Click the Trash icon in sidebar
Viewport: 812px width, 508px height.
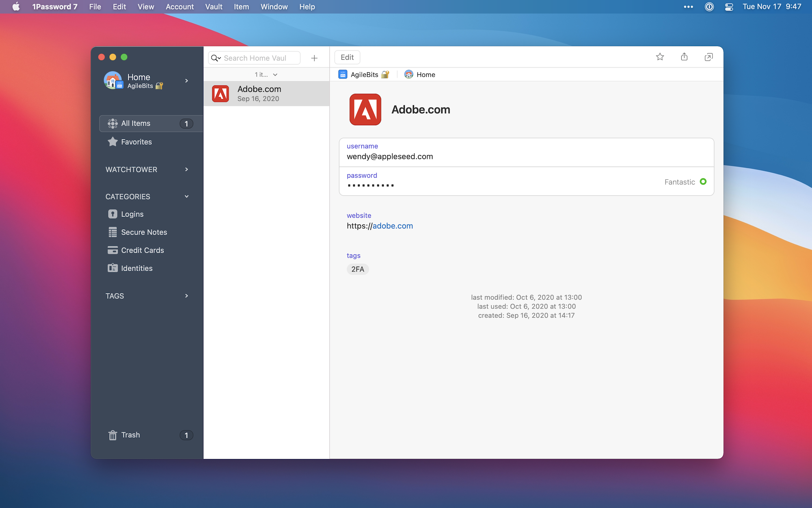(x=111, y=435)
